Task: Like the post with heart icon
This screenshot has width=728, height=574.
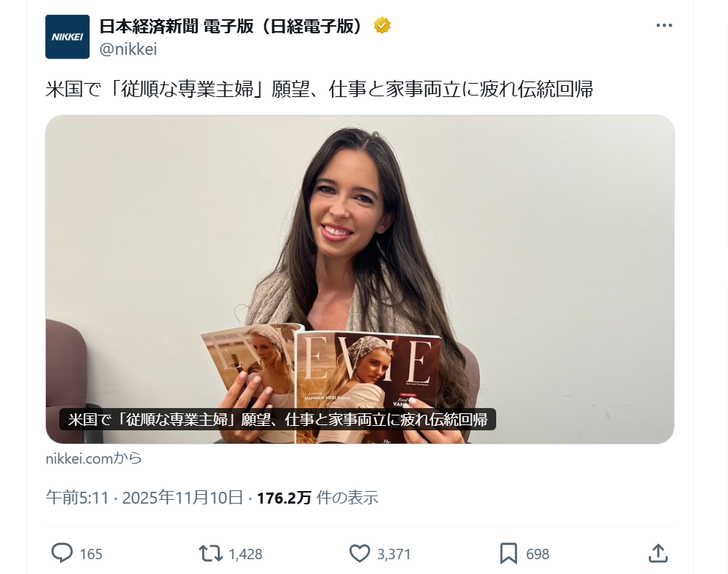Action: (359, 553)
